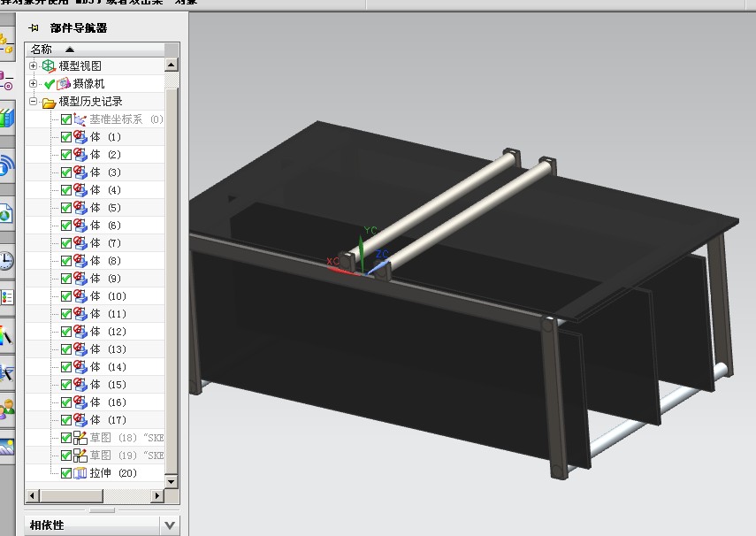Image resolution: width=756 pixels, height=536 pixels.
Task: Click the green checkmark beside 摄像机
Action: click(x=49, y=84)
